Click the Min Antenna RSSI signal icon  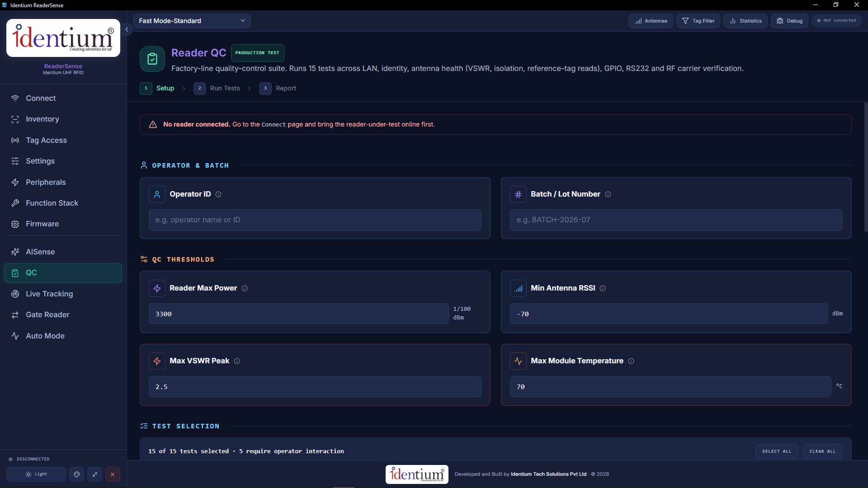pyautogui.click(x=518, y=288)
